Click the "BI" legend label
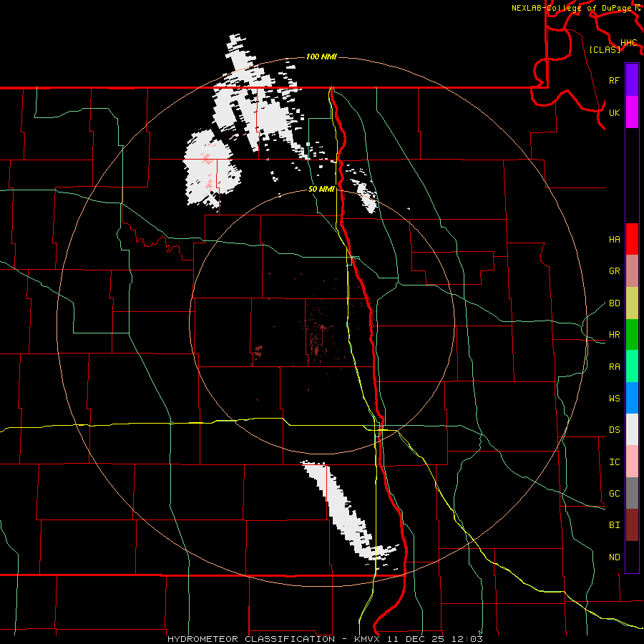This screenshot has height=644, width=644. (614, 525)
